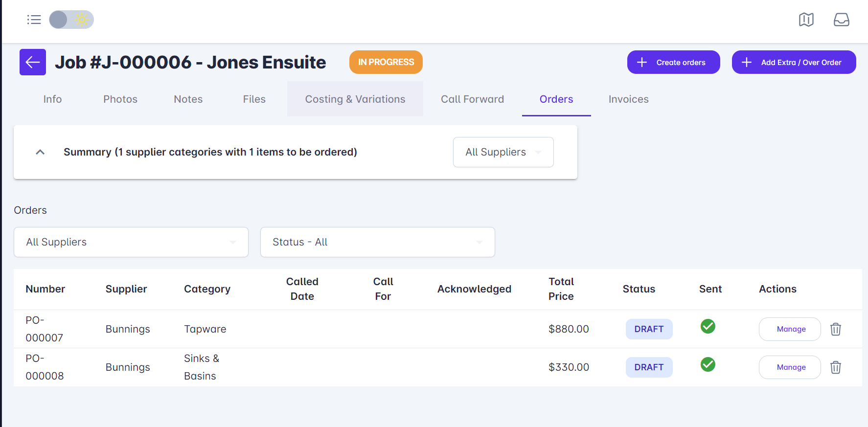
Task: Open the inbox tray icon
Action: 841,20
